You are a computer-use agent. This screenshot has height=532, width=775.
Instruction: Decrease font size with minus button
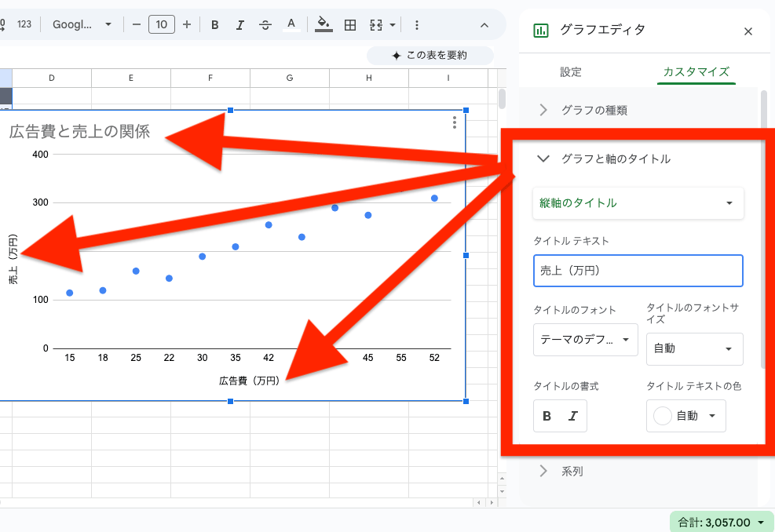[137, 24]
